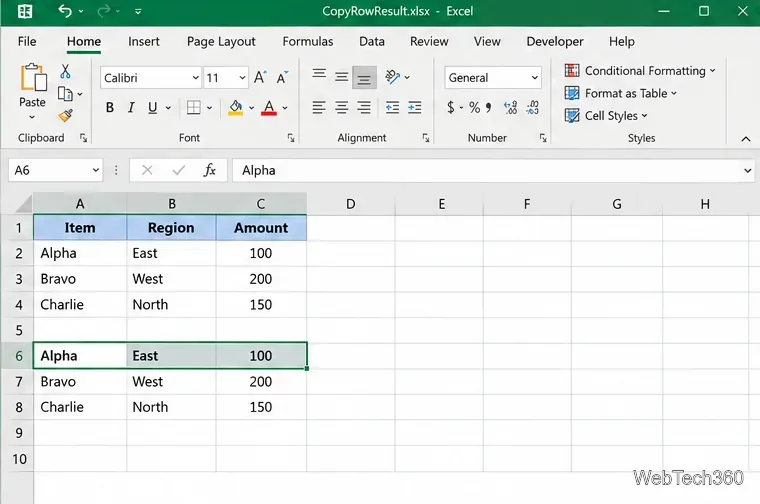Screen dimensions: 760x504
Task: Open the Paste options arrow
Action: (x=32, y=117)
